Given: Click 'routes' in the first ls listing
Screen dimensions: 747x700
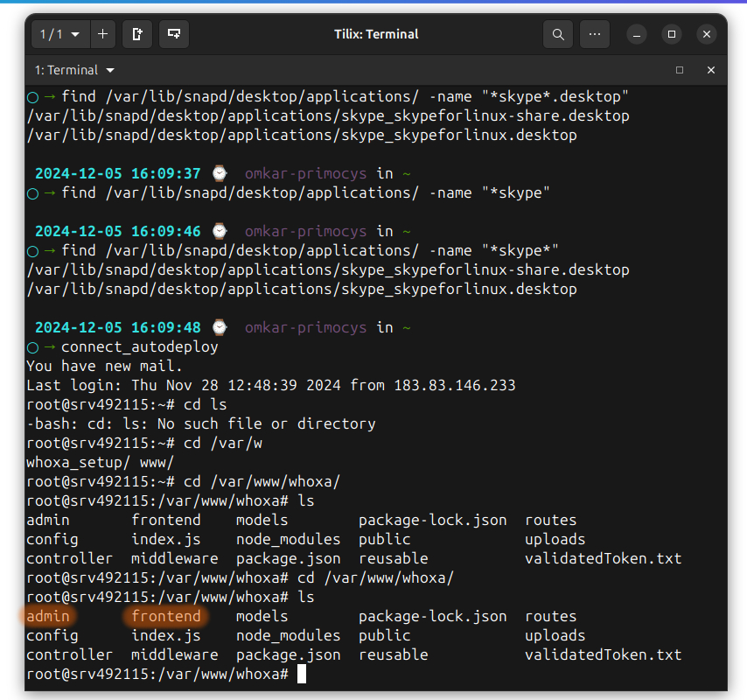Looking at the screenshot, I should tap(551, 520).
